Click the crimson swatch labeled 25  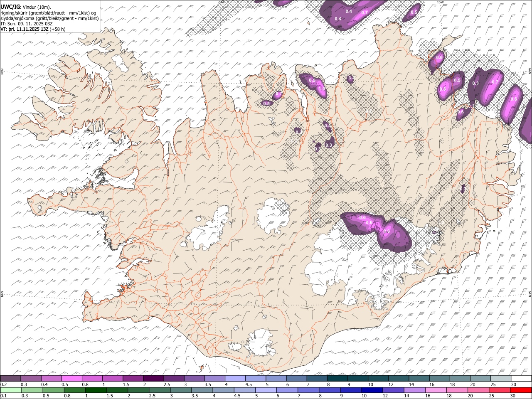(x=499, y=390)
